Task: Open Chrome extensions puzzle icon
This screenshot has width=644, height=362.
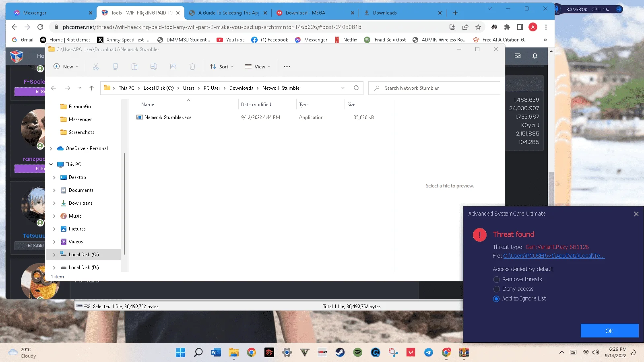Action: (x=507, y=27)
